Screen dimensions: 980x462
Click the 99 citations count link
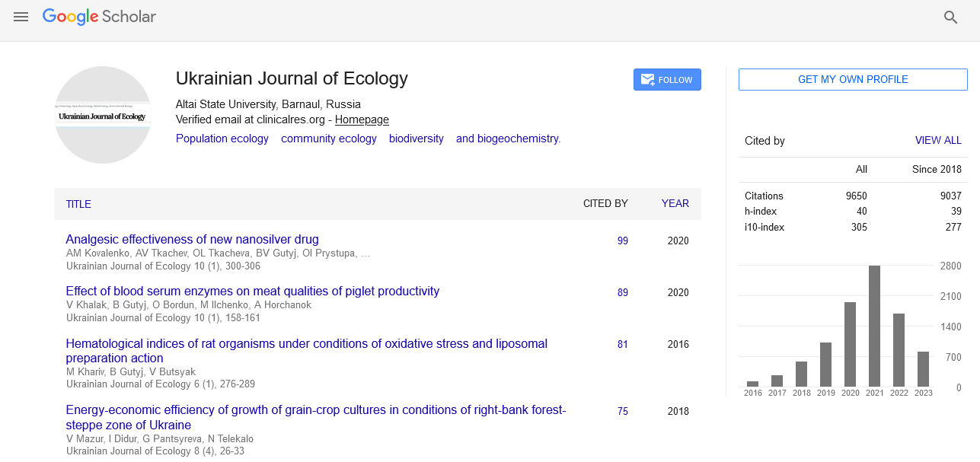click(622, 241)
